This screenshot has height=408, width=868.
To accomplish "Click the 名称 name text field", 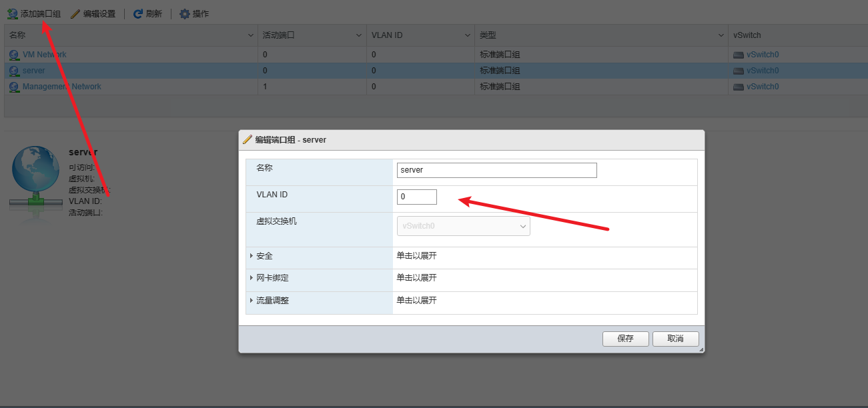I will [496, 170].
